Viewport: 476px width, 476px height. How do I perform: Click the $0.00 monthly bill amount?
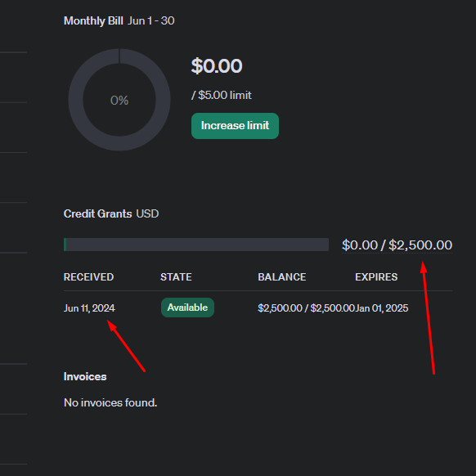pyautogui.click(x=217, y=66)
